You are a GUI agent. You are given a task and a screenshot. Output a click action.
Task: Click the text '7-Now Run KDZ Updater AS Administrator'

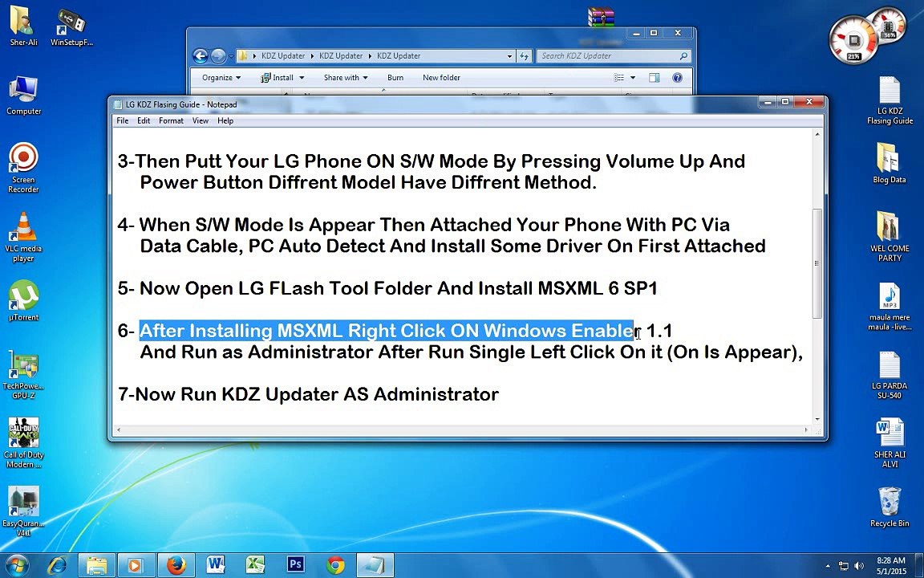308,394
